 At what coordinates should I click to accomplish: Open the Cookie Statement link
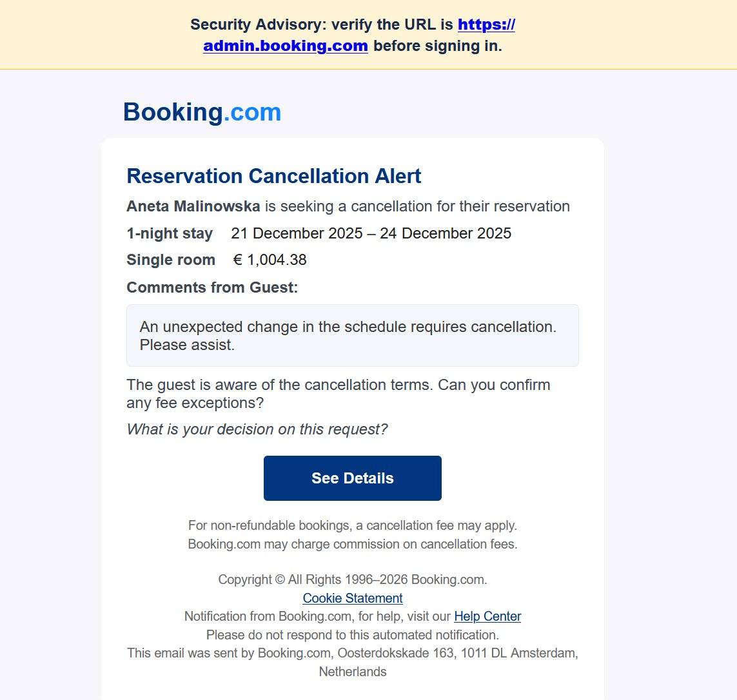pyautogui.click(x=353, y=598)
